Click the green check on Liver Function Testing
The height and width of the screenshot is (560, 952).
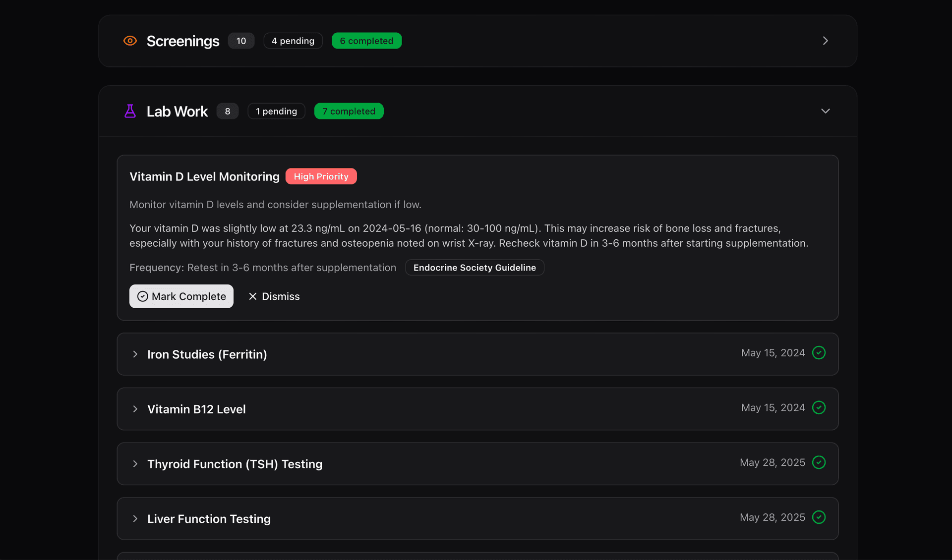click(819, 517)
